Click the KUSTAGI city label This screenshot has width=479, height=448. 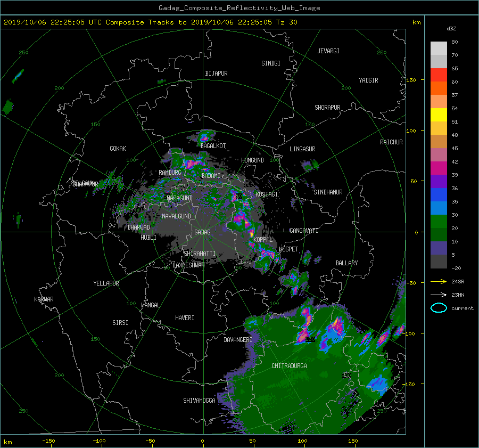point(267,194)
